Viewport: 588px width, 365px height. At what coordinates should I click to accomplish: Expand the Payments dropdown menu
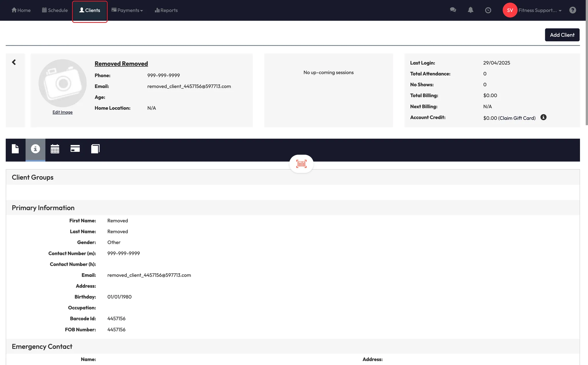click(127, 10)
